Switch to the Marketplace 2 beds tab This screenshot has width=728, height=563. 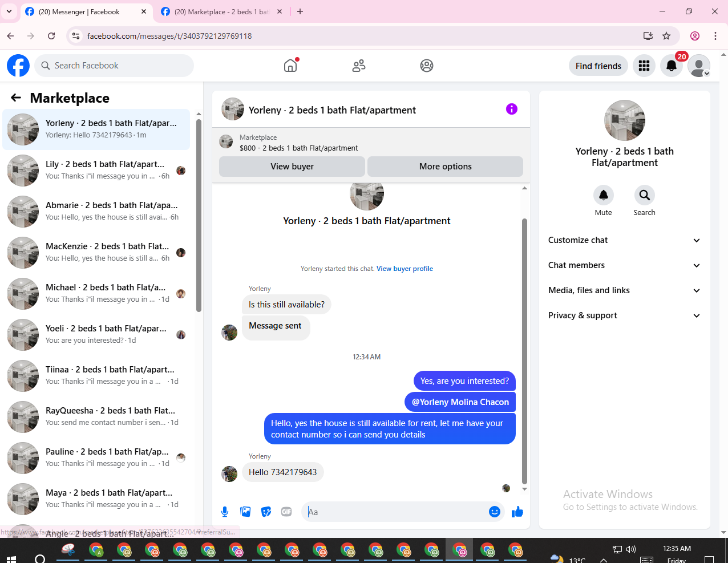pyautogui.click(x=221, y=11)
